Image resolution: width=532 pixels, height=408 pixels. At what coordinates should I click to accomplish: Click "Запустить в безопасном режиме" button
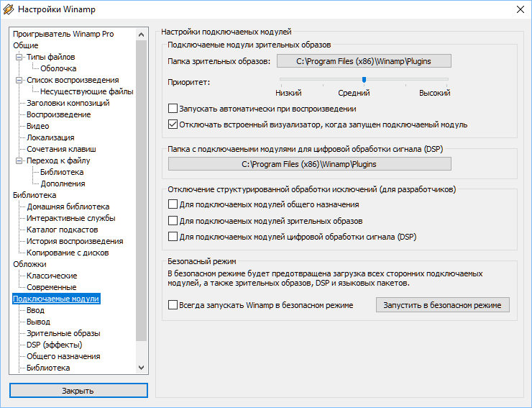[442, 305]
